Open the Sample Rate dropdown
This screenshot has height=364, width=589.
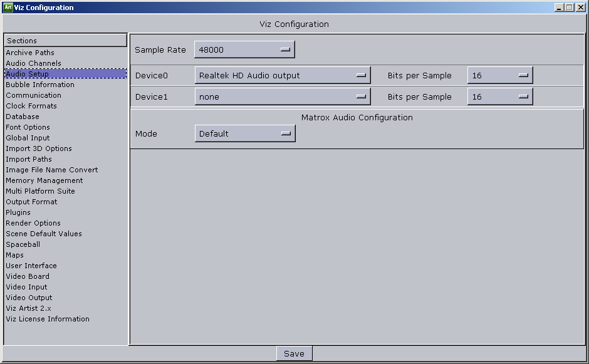244,49
